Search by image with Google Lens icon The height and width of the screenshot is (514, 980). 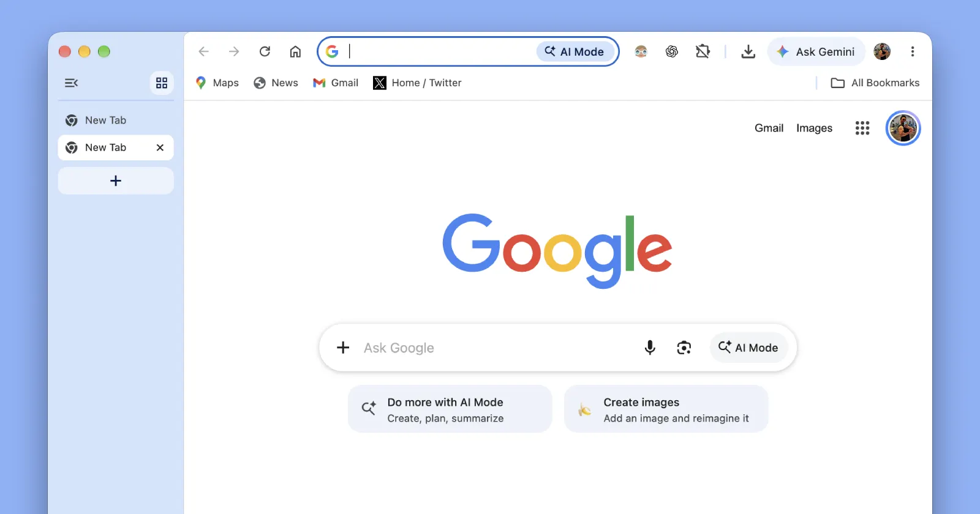(x=684, y=348)
